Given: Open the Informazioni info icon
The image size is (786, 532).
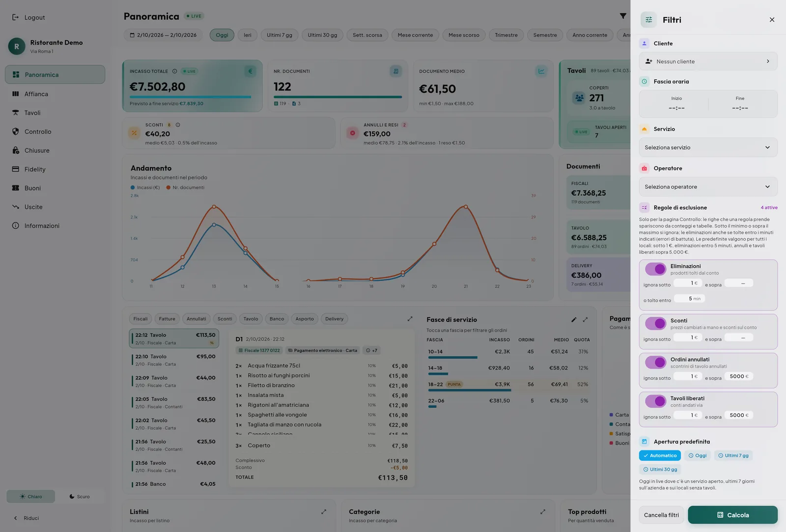Looking at the screenshot, I should pos(15,225).
